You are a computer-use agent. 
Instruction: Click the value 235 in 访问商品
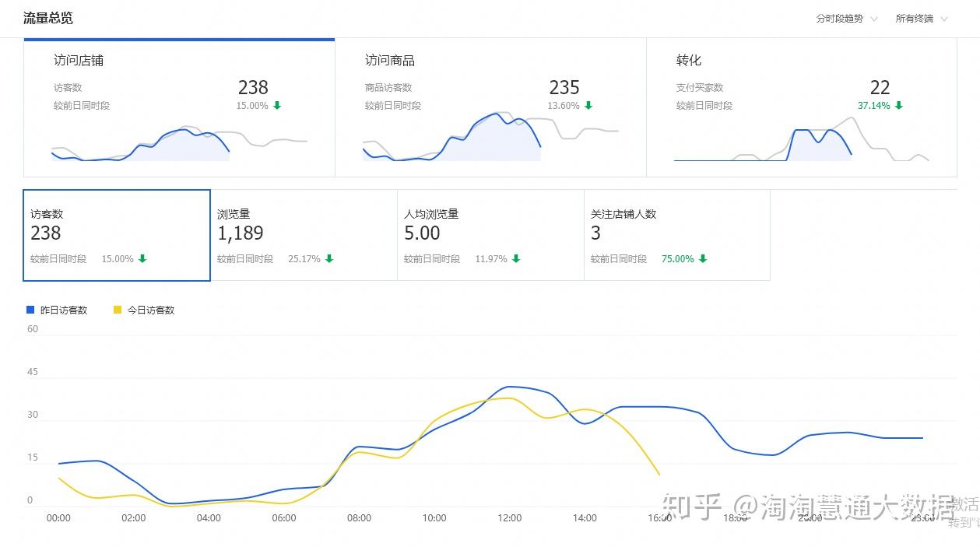pyautogui.click(x=564, y=87)
